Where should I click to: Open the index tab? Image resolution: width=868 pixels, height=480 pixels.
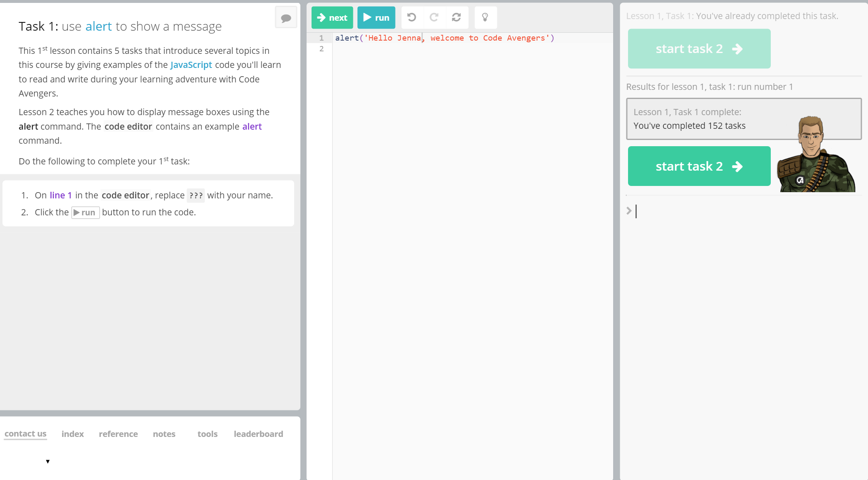tap(72, 434)
